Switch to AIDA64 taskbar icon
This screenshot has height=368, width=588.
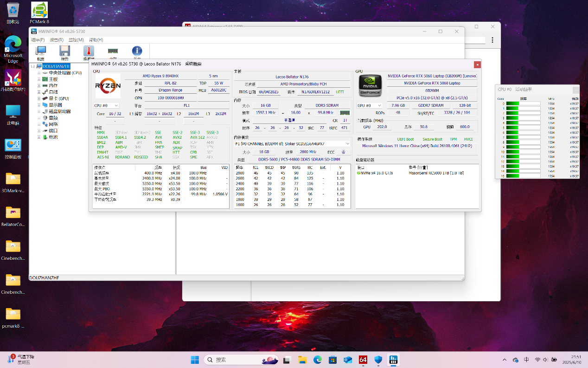point(363,360)
